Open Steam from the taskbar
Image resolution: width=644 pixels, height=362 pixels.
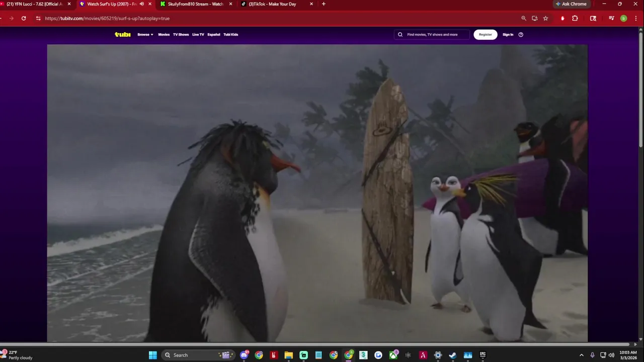(453, 355)
